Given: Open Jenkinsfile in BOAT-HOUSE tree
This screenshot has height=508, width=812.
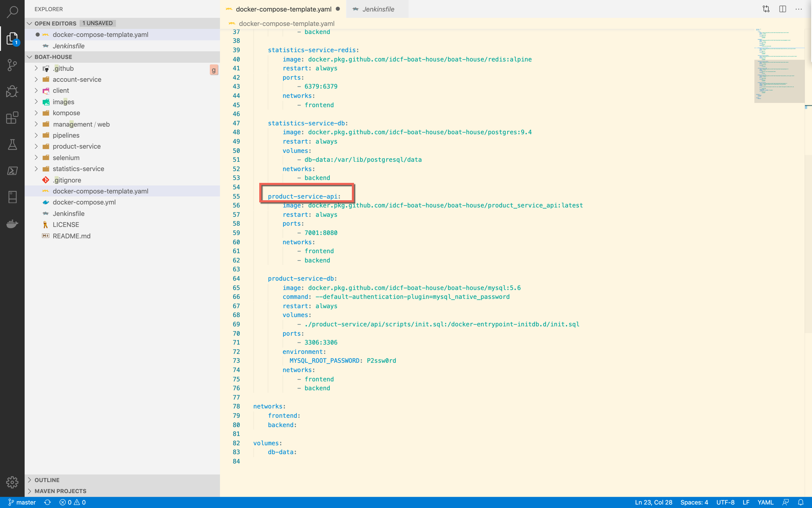Looking at the screenshot, I should (122, 213).
